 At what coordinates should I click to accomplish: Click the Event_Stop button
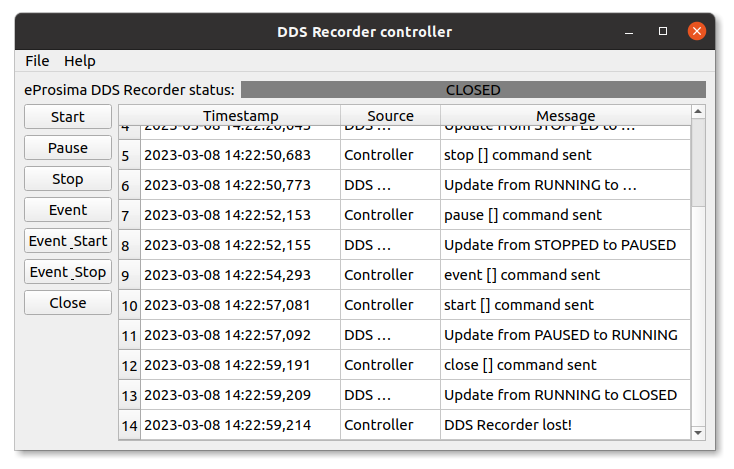click(68, 271)
